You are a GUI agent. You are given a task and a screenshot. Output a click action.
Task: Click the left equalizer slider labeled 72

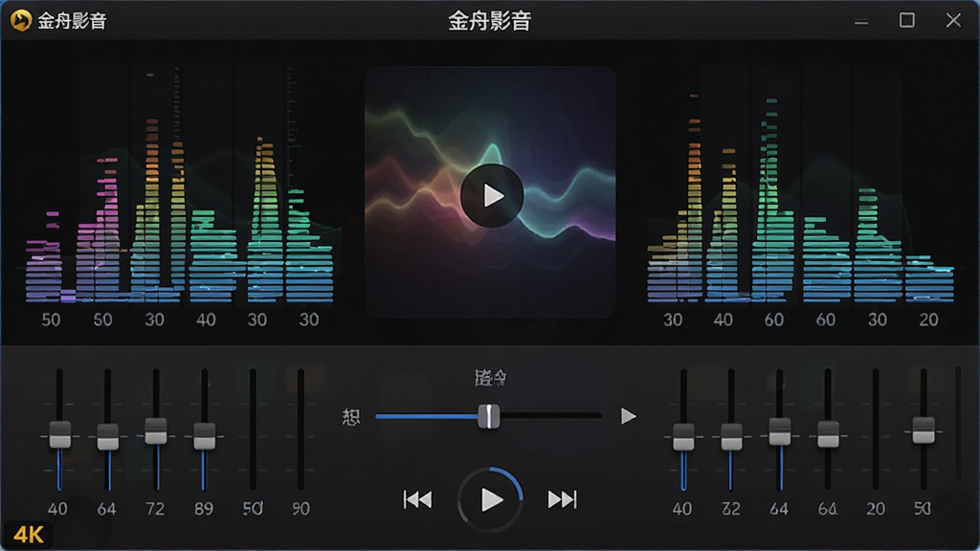point(156,431)
